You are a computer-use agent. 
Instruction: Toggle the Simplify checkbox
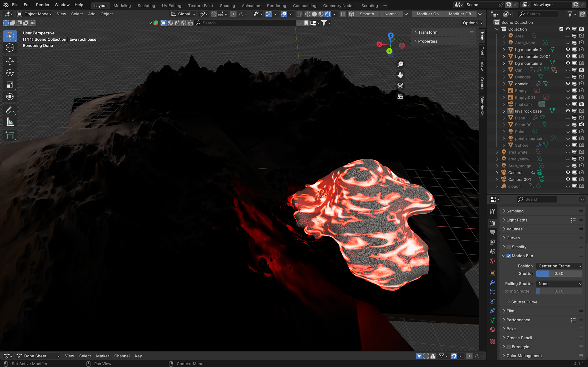pyautogui.click(x=509, y=247)
